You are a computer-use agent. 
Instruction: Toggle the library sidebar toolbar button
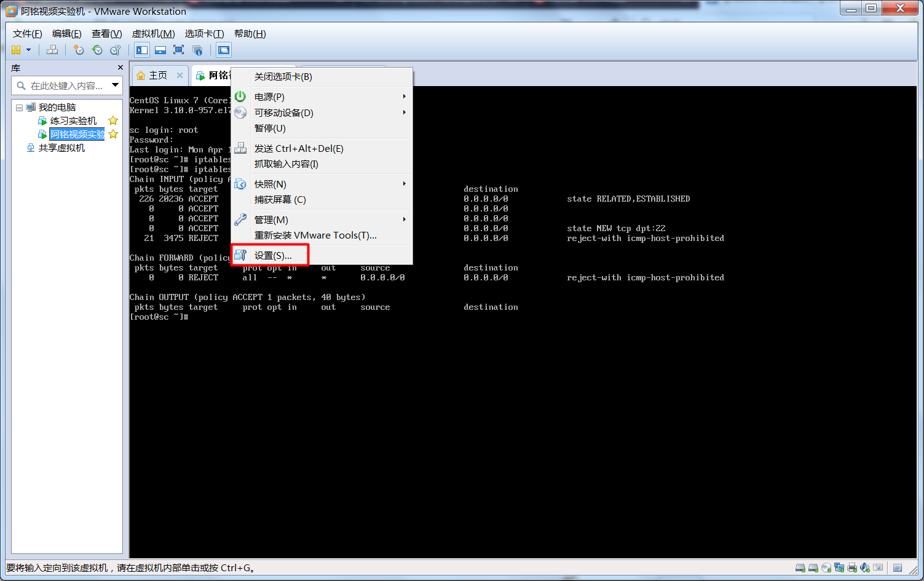[x=142, y=50]
